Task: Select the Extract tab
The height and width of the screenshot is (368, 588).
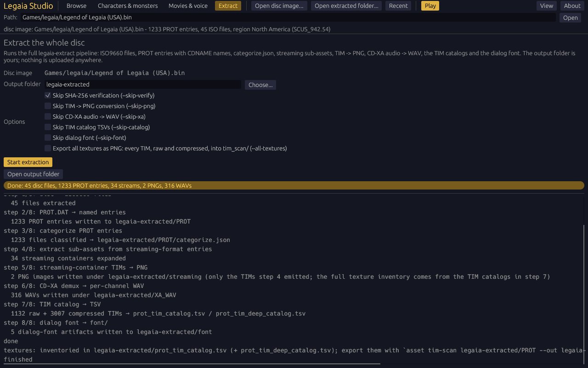Action: click(x=228, y=6)
